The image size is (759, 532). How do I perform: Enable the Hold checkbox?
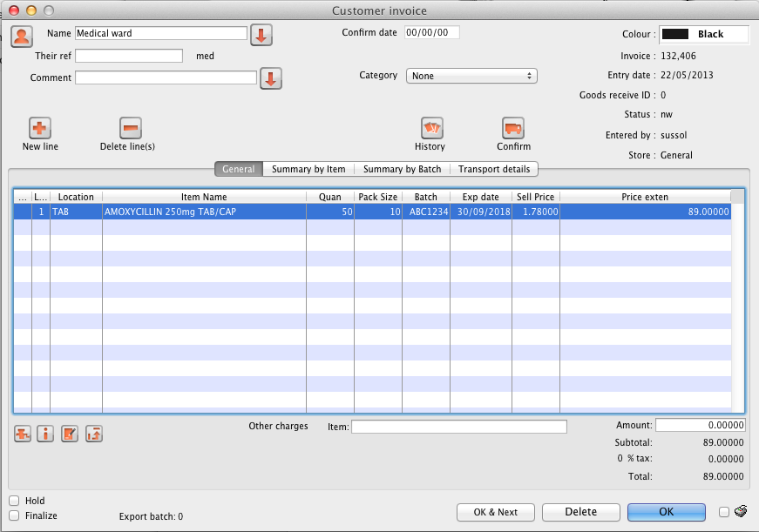[x=14, y=501]
